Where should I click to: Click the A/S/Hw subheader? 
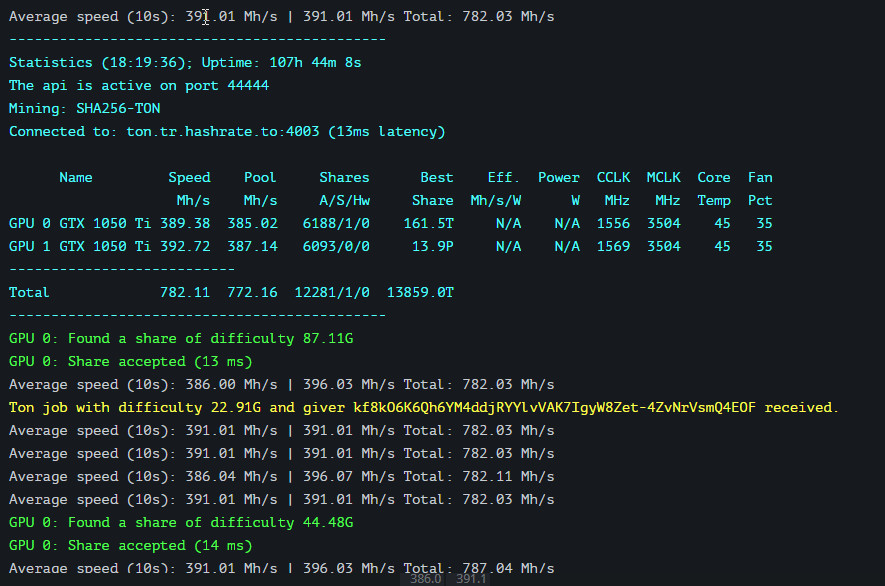[344, 201]
